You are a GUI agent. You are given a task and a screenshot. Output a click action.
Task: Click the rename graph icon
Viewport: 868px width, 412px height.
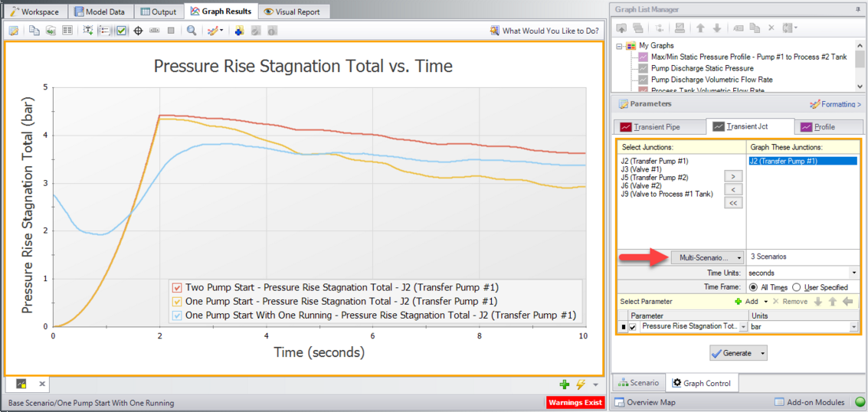point(738,27)
